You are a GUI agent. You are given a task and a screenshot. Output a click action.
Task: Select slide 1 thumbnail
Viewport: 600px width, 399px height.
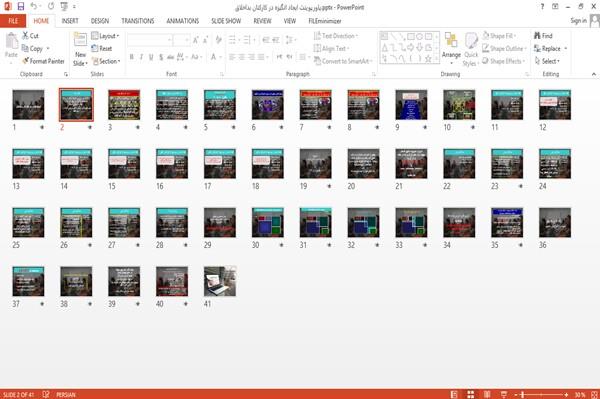coord(28,105)
